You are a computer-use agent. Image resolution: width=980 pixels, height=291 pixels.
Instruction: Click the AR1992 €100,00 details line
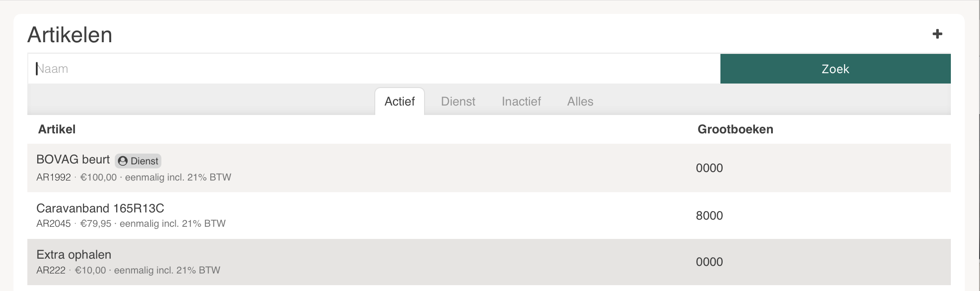click(x=134, y=177)
